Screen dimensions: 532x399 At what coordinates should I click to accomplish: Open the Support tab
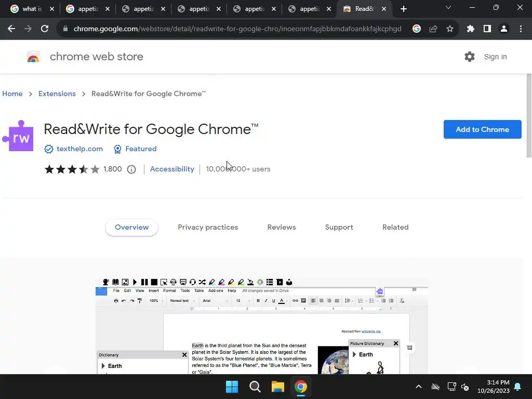pyautogui.click(x=339, y=228)
